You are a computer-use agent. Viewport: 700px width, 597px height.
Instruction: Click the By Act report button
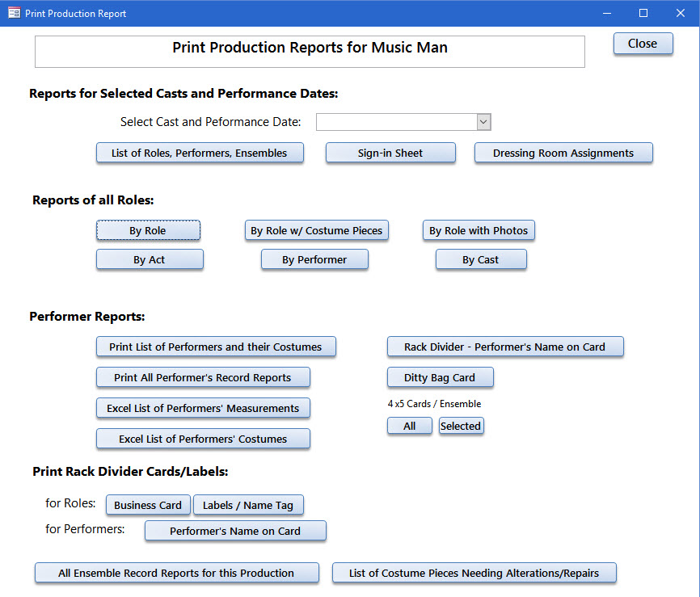150,259
